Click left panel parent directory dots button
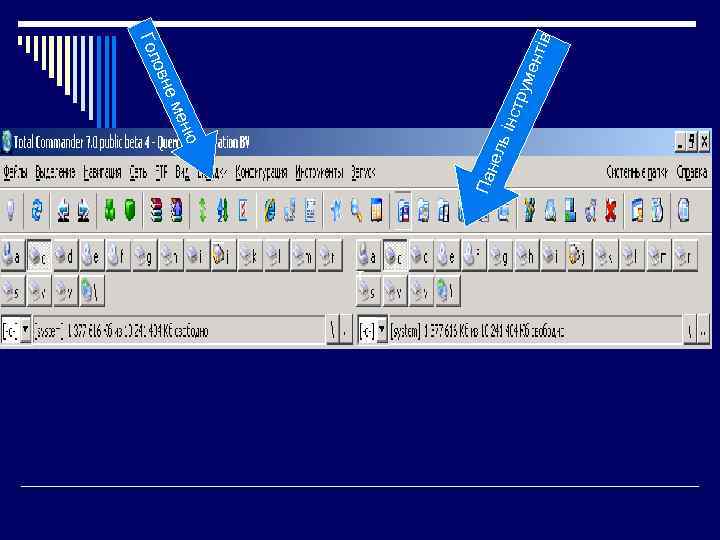 pos(346,330)
